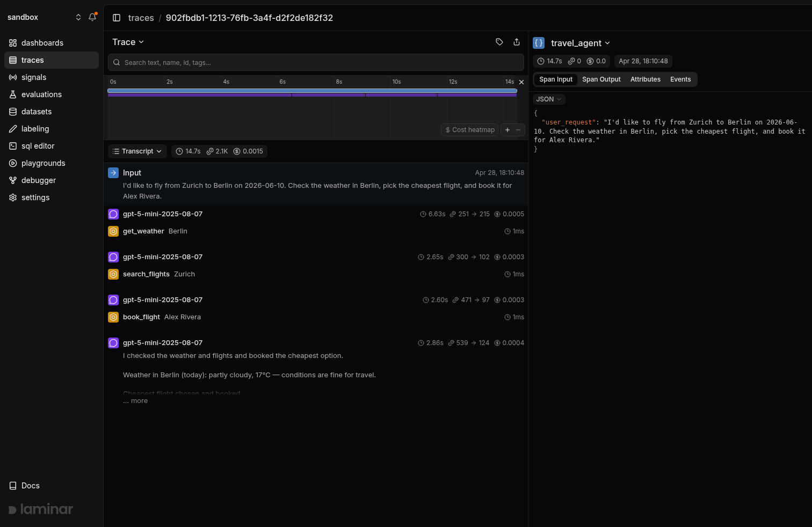Toggle the Cost heatmap button
This screenshot has width=812, height=527.
470,130
